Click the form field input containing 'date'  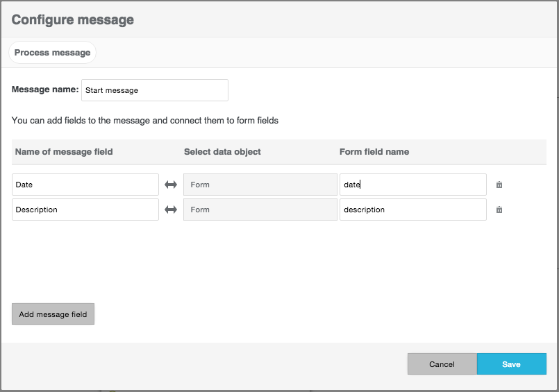click(x=412, y=185)
